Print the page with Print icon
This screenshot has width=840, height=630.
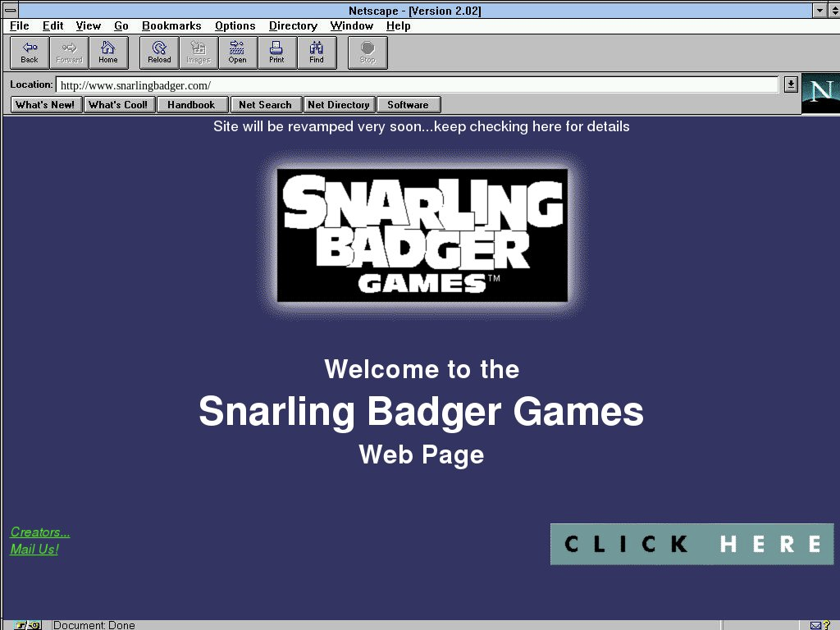[277, 52]
